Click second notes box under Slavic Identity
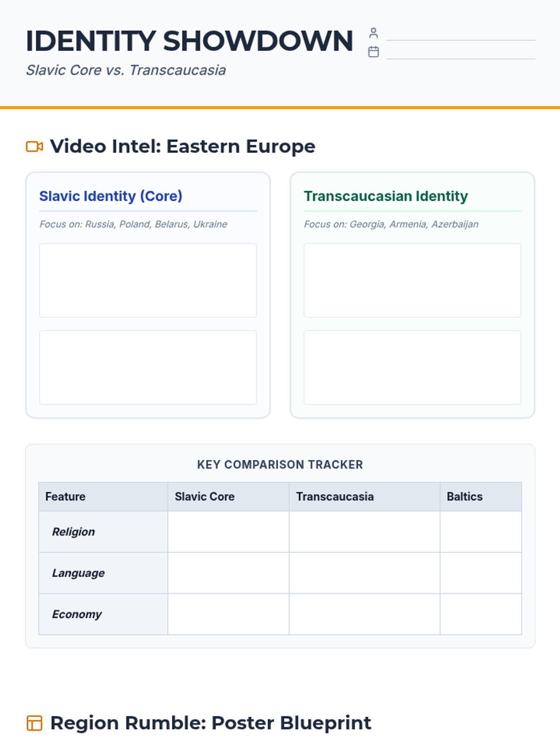The height and width of the screenshot is (747, 560). [x=148, y=367]
